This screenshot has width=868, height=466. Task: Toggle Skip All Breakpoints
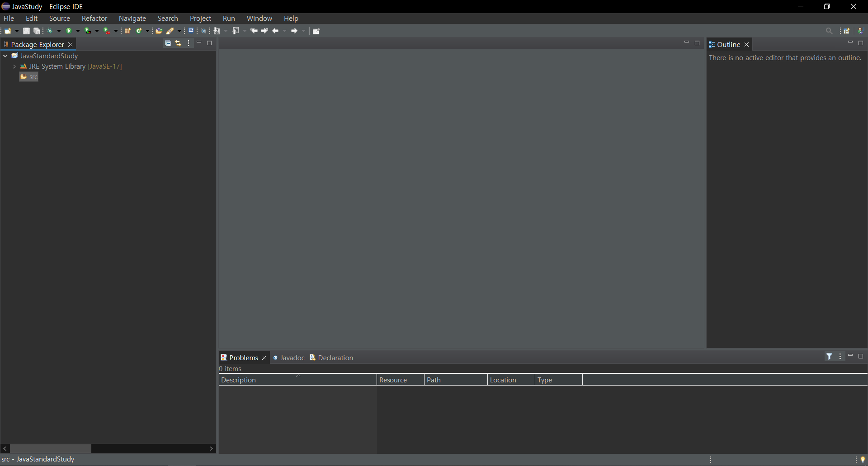204,31
